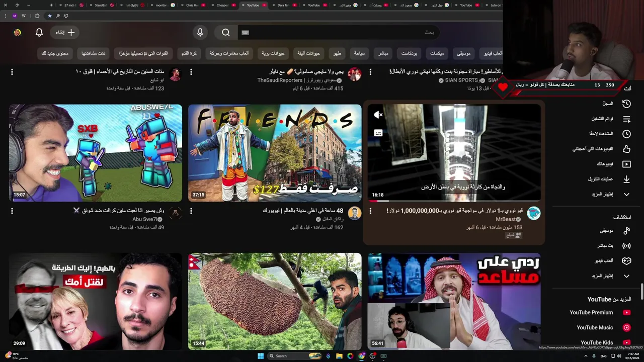This screenshot has height=362, width=644.
Task: Expand first 'إظهار المزيد' under library section
Action: (x=611, y=194)
